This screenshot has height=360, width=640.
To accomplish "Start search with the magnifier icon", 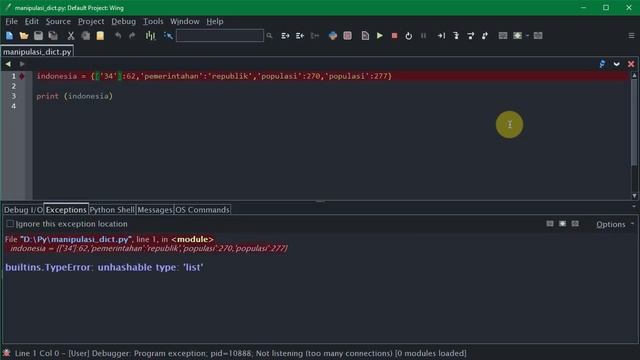I will click(x=269, y=36).
